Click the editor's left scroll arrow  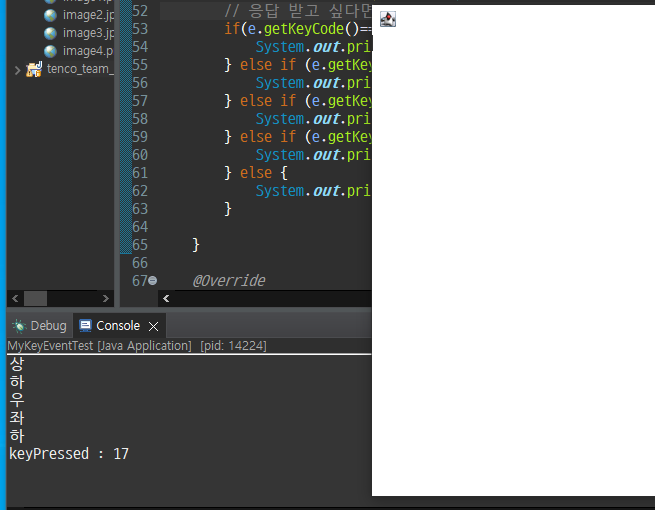pyautogui.click(x=166, y=298)
